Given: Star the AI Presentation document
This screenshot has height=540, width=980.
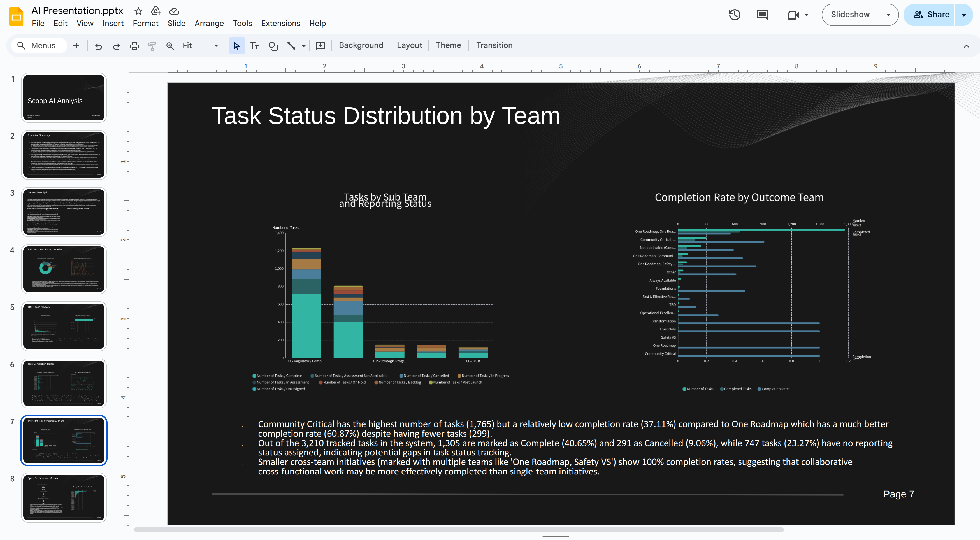Looking at the screenshot, I should 138,11.
